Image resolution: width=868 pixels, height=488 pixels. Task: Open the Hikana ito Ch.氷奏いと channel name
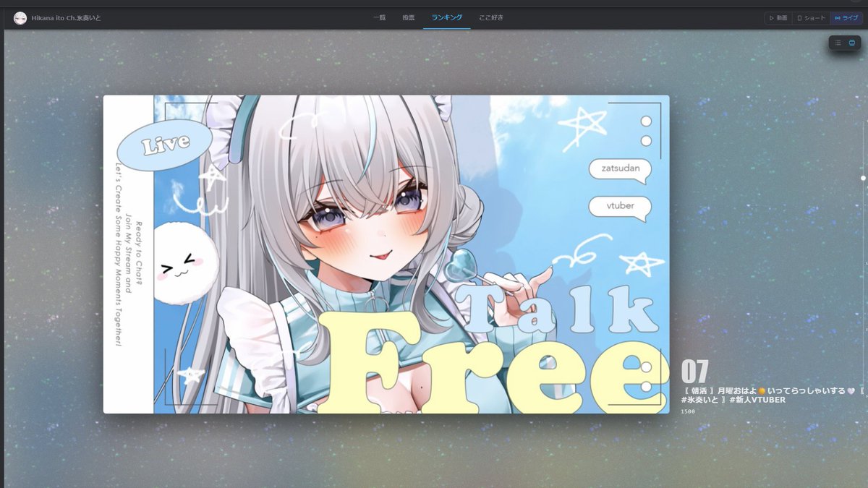(x=67, y=18)
